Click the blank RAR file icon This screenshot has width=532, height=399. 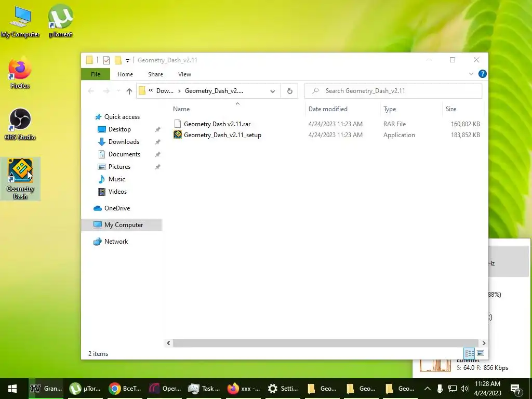click(x=178, y=124)
